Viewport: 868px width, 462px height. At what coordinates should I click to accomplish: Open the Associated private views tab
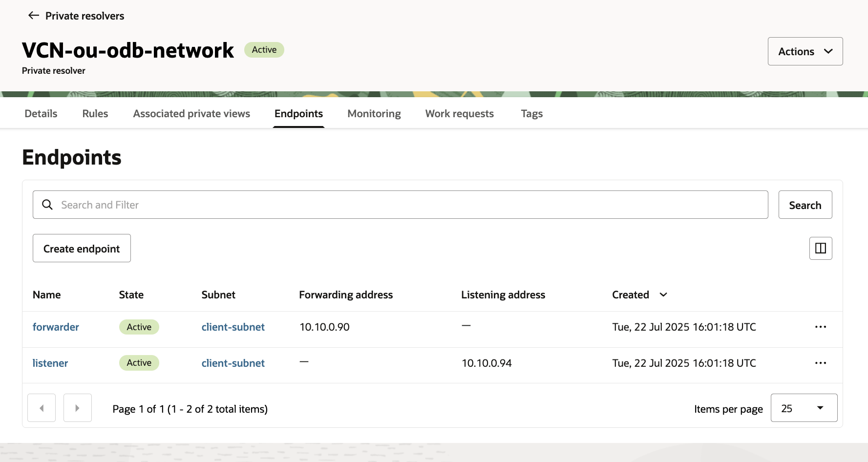(x=191, y=114)
